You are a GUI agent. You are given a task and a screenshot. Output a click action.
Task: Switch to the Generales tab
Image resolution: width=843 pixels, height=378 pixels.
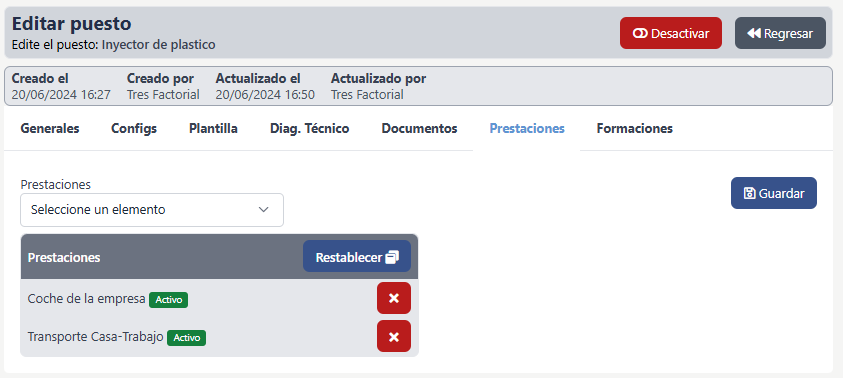(x=50, y=129)
